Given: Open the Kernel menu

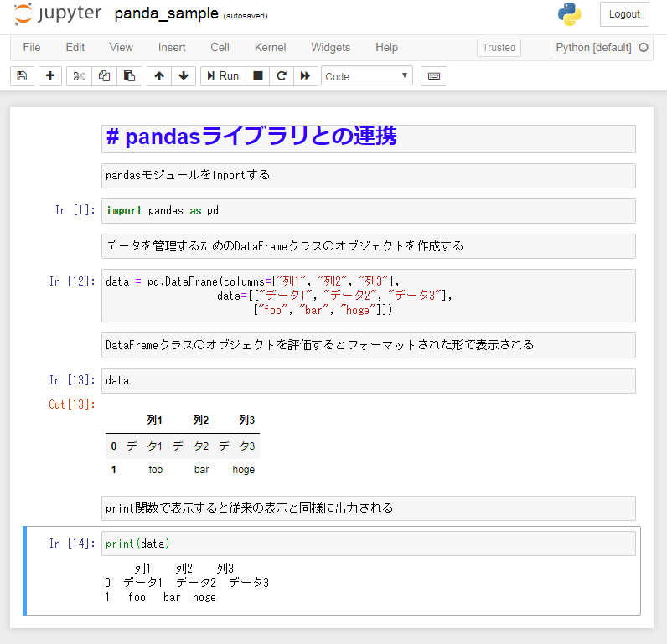Looking at the screenshot, I should 270,47.
